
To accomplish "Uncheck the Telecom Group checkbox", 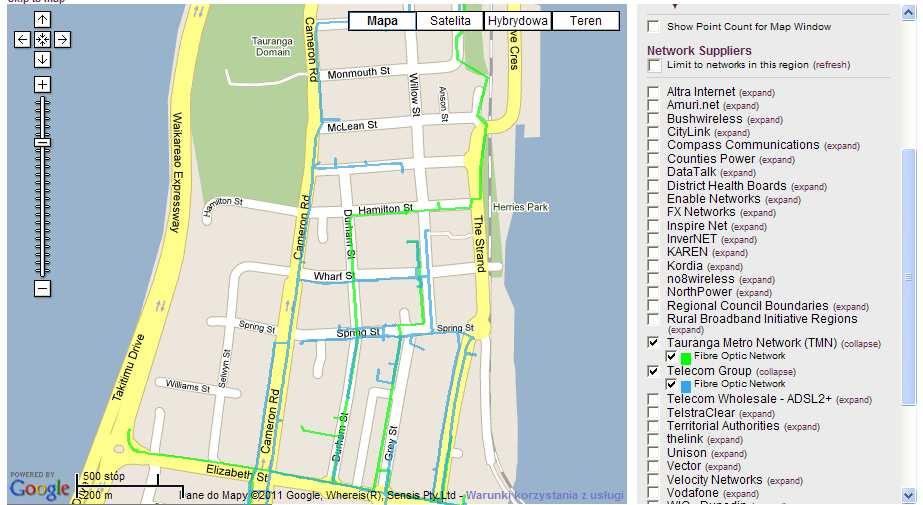I will [x=653, y=371].
